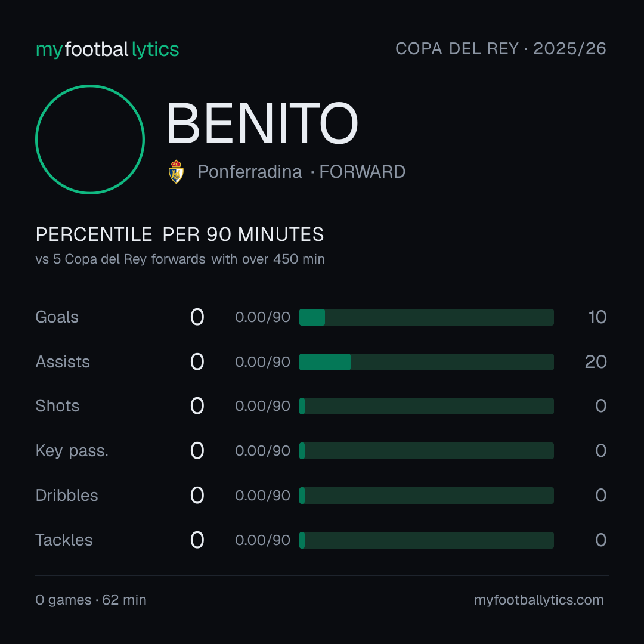The image size is (644, 644).
Task: Click the Key pass. percentile bar
Action: point(426,451)
